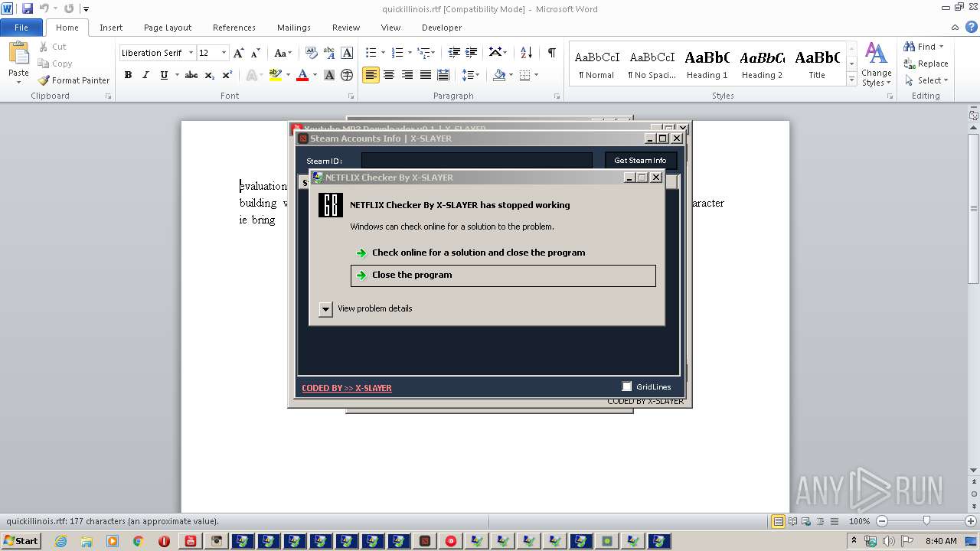Apply Subscript formatting
Viewport: 980px width, 551px height.
pos(210,75)
